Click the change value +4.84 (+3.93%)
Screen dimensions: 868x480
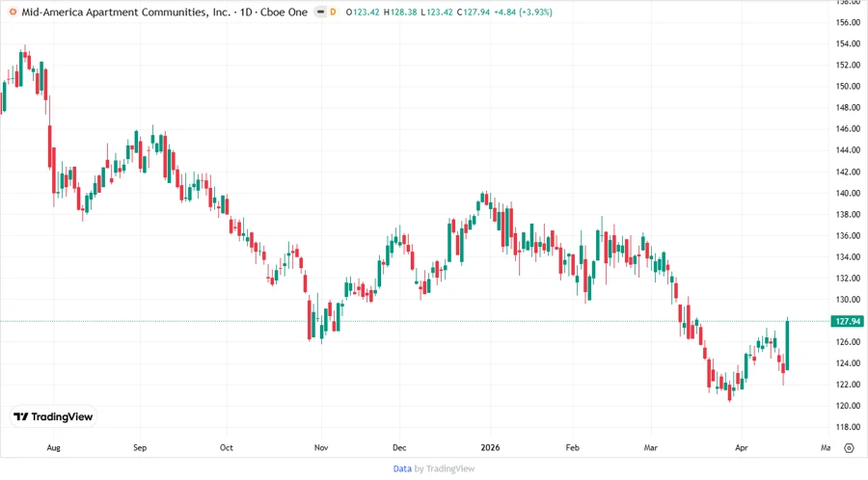[523, 12]
